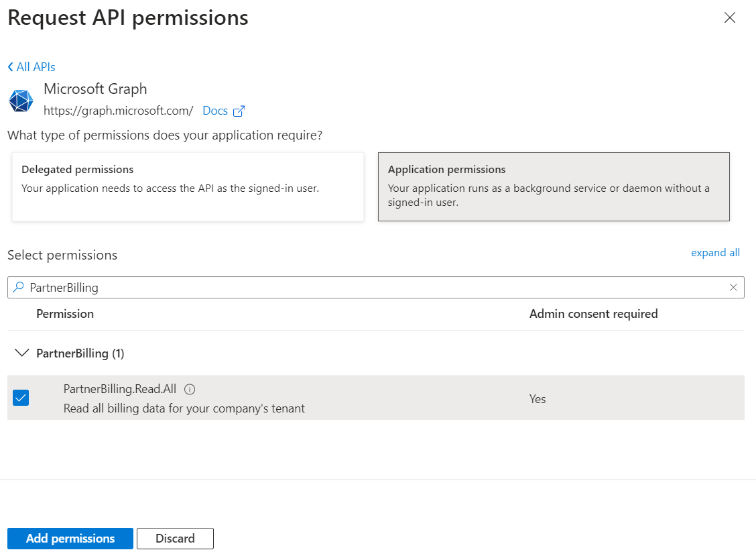Click the PartnerBilling.Read.All permission name

click(120, 389)
